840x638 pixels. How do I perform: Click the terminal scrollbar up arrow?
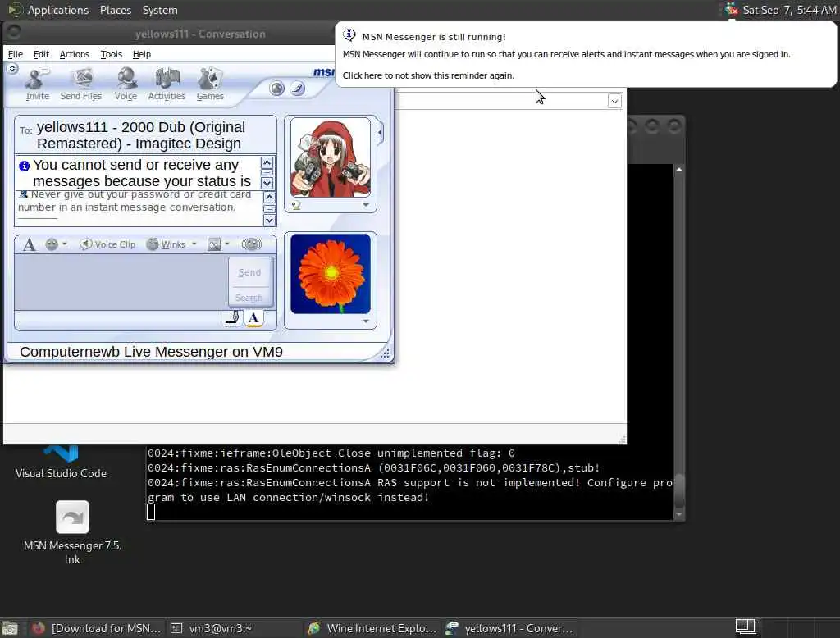point(678,170)
